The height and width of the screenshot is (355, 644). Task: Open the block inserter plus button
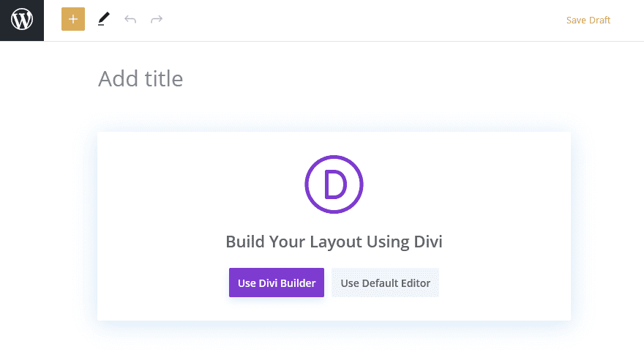(73, 19)
